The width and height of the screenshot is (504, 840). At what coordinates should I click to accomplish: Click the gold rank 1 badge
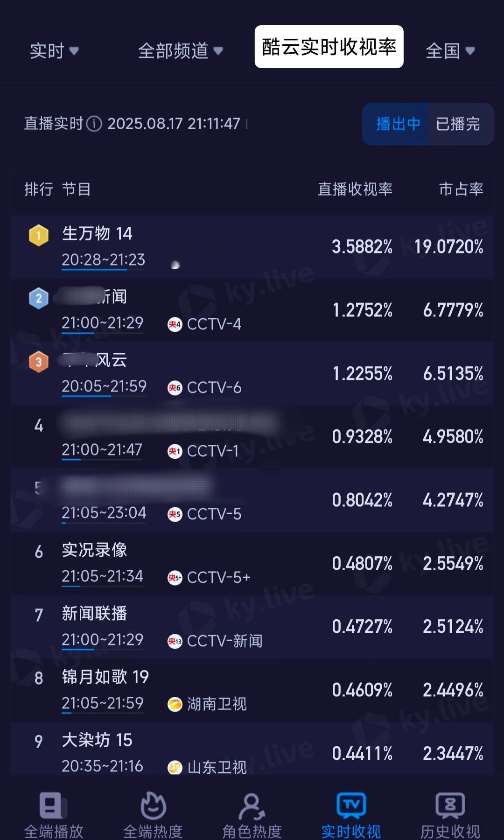[x=39, y=235]
